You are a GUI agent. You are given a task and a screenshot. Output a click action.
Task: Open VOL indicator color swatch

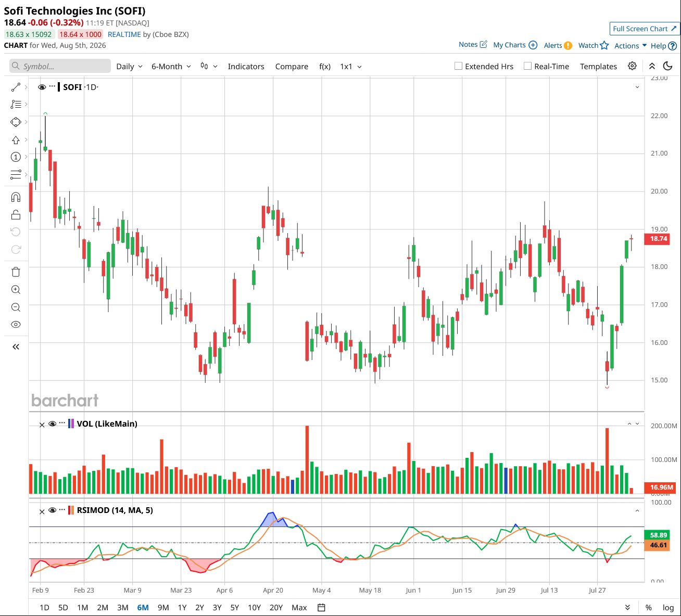pos(71,423)
